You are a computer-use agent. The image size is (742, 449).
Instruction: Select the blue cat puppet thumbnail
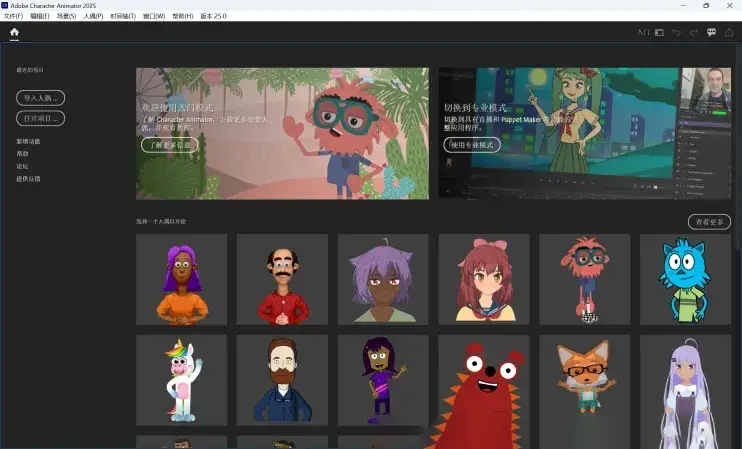coord(684,279)
